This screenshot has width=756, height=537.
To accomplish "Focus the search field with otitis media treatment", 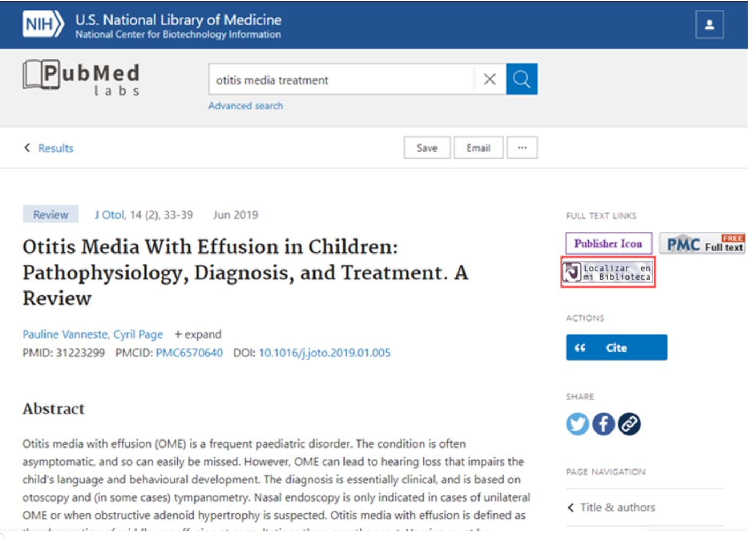I will tap(341, 80).
